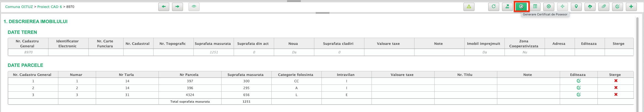Click the map pin location icon

576,7
